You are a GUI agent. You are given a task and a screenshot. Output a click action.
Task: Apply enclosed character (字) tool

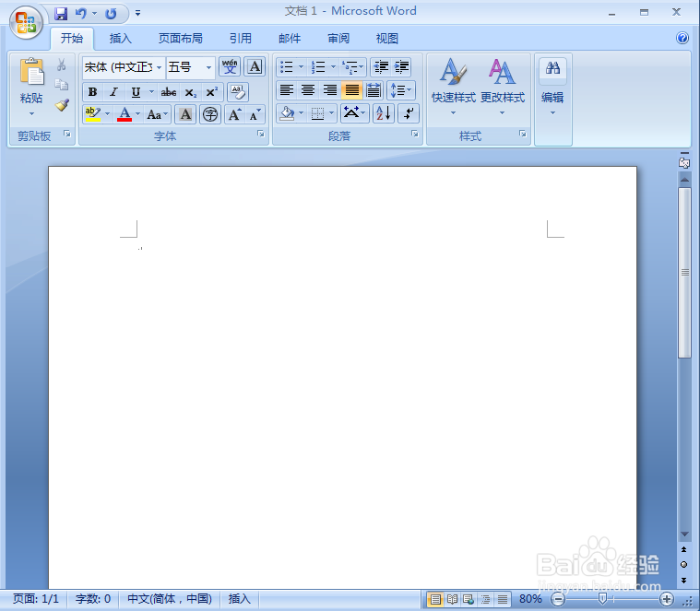tap(210, 114)
